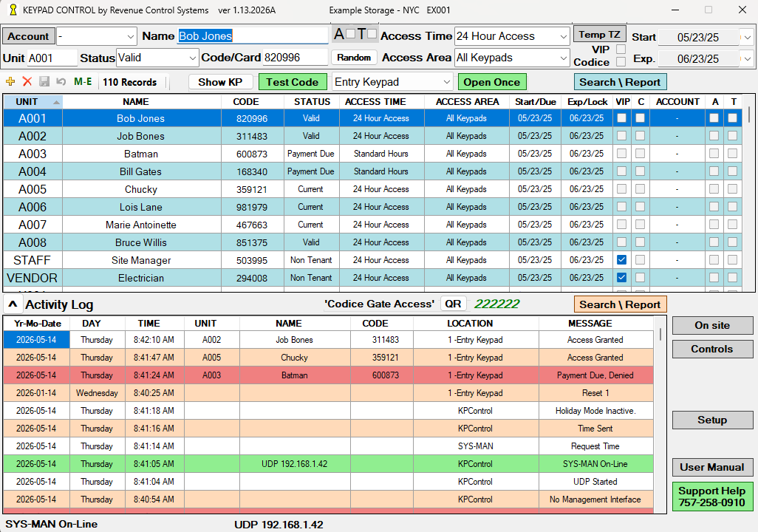Click the On site button
The height and width of the screenshot is (532, 758).
click(712, 326)
